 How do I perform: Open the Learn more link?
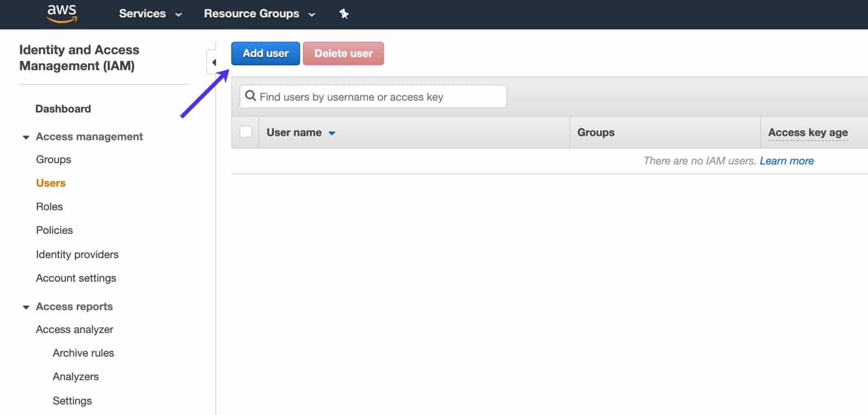(x=786, y=161)
